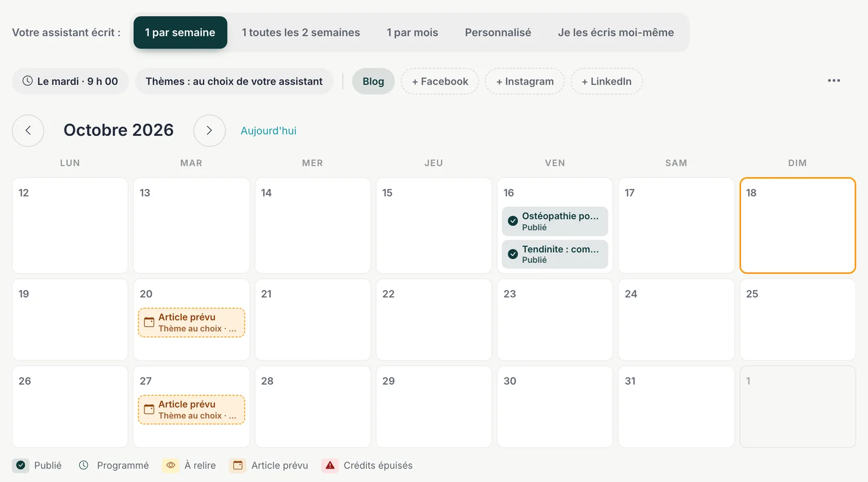Select the 1 par mois frequency
This screenshot has width=868, height=482.
click(x=412, y=33)
